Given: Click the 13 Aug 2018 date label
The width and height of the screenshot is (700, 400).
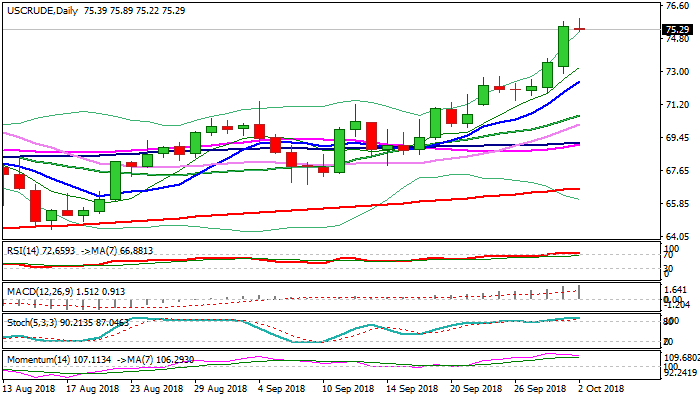Looking at the screenshot, I should (31, 387).
